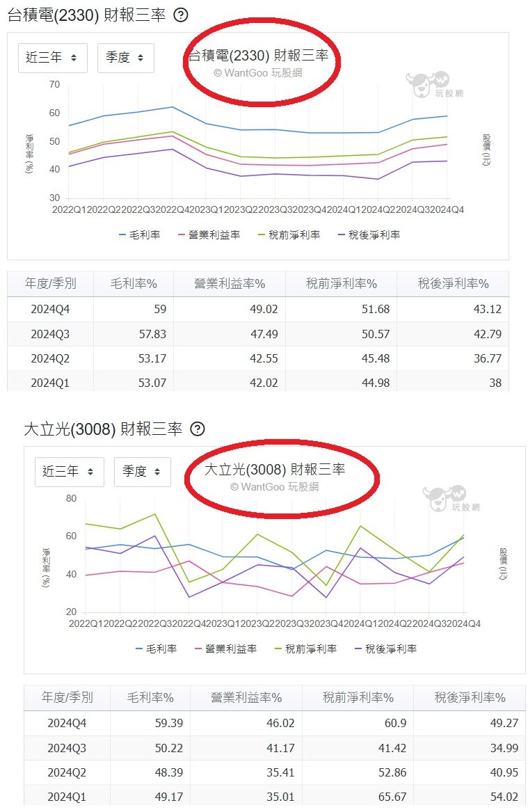Click 台積電 value 49.02
The width and height of the screenshot is (528, 812).
tap(264, 309)
